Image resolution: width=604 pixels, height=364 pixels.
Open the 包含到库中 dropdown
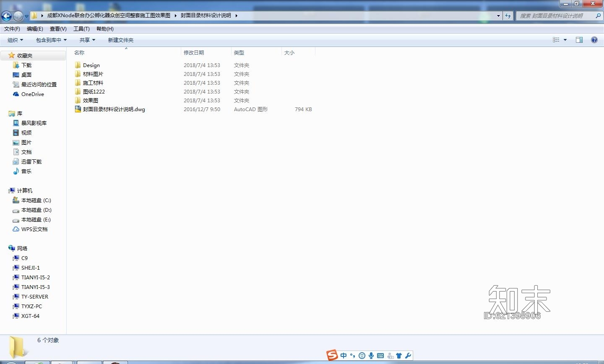pyautogui.click(x=51, y=40)
